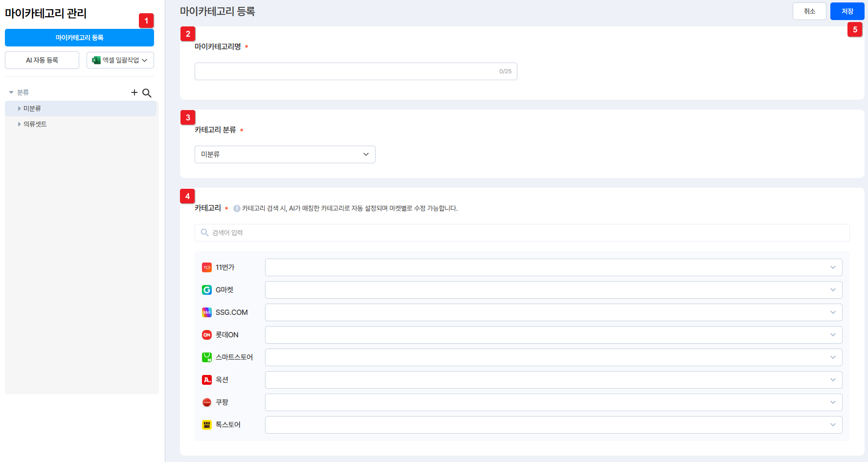Expand the 의류셋트 tree arrow
The width and height of the screenshot is (868, 462).
tap(20, 124)
